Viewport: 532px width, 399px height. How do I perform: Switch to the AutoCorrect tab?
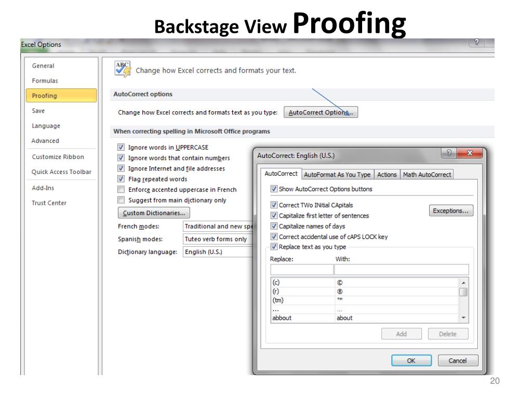[281, 174]
